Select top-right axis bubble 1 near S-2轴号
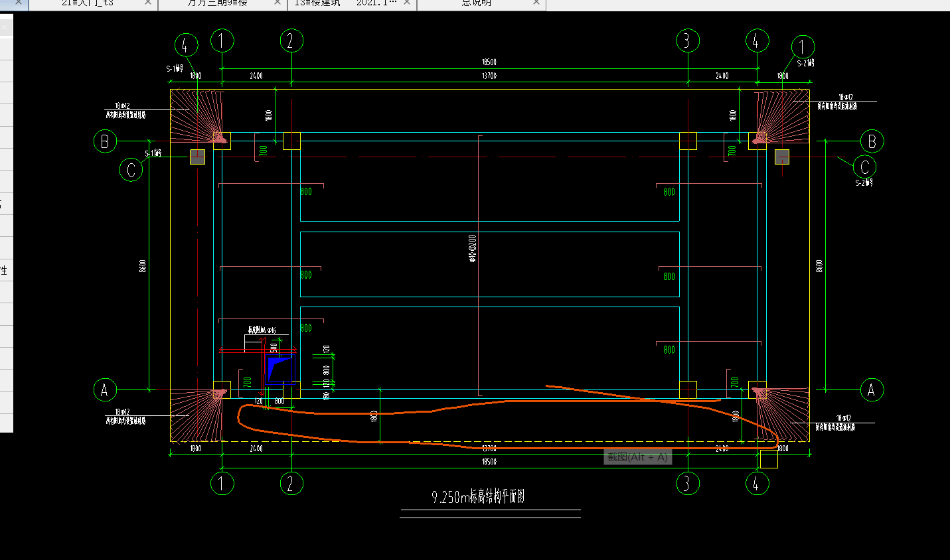 coord(803,47)
